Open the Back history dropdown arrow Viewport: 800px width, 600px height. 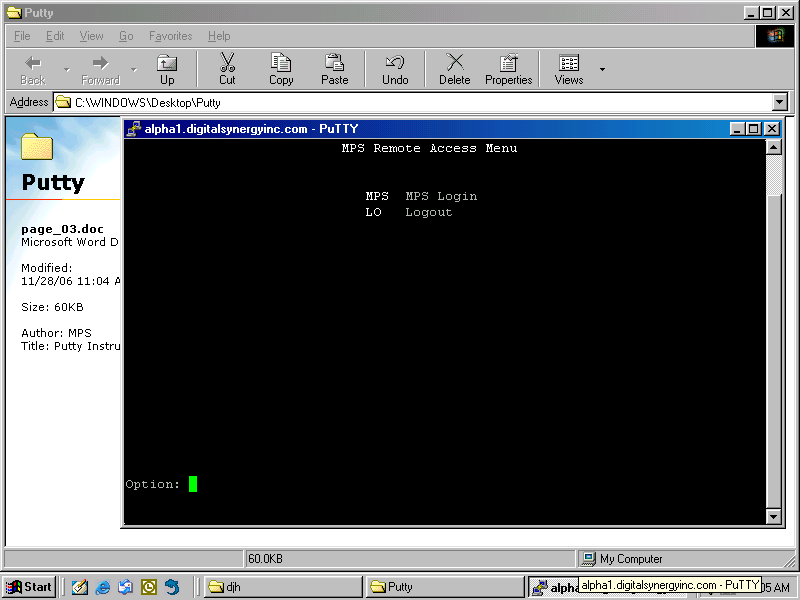tap(67, 69)
